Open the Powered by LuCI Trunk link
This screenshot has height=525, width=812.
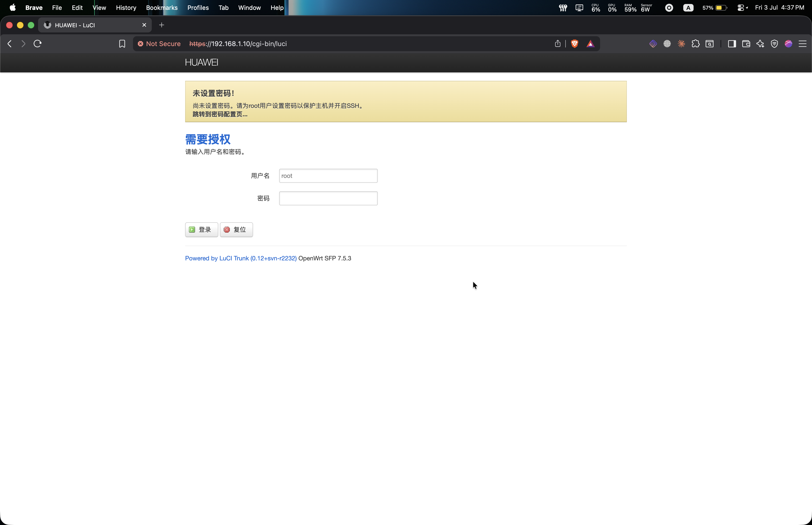point(241,259)
